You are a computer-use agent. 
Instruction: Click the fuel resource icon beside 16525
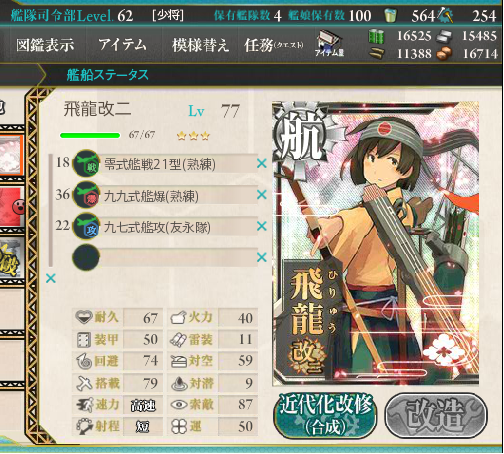(376, 36)
